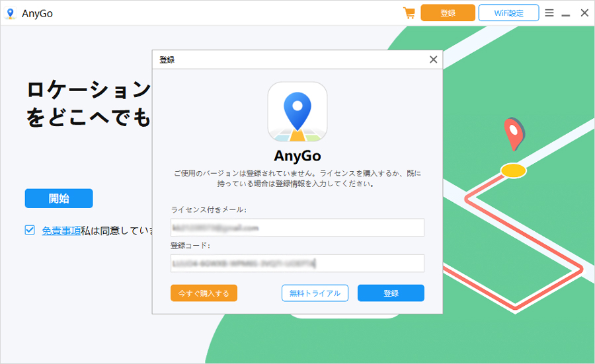Minimize the AnyGo window
Screen dimensions: 595x364
pos(566,15)
